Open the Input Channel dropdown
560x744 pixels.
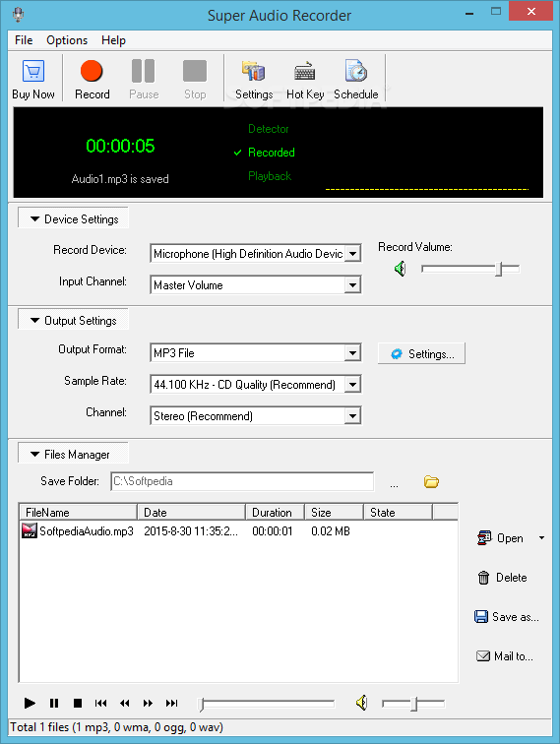[352, 285]
